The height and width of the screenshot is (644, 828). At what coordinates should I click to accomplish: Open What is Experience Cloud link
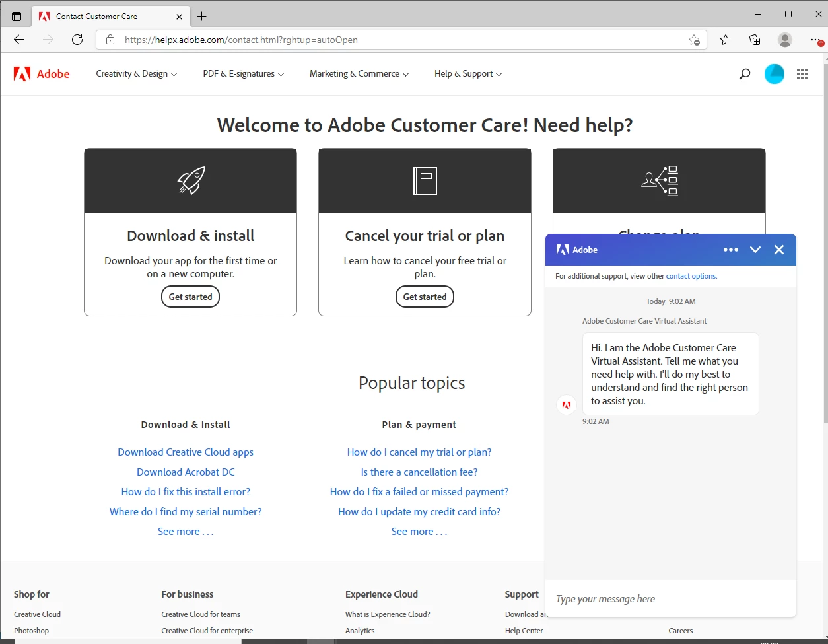point(388,614)
